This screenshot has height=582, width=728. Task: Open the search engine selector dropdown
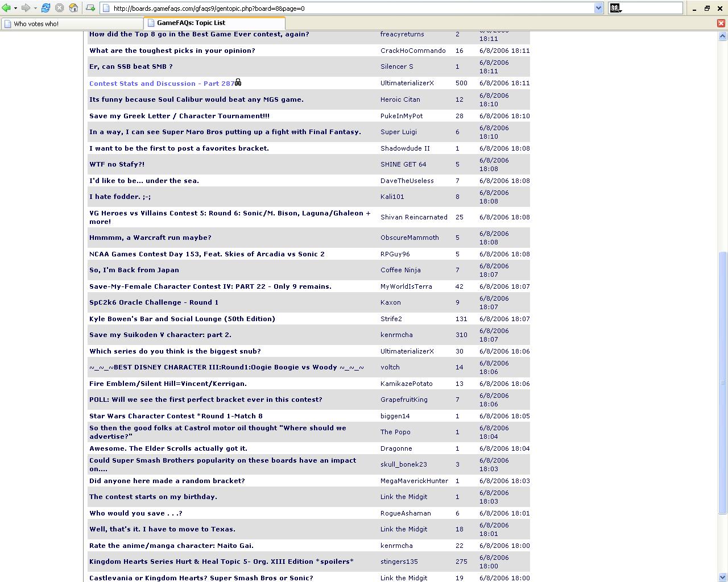pos(616,9)
